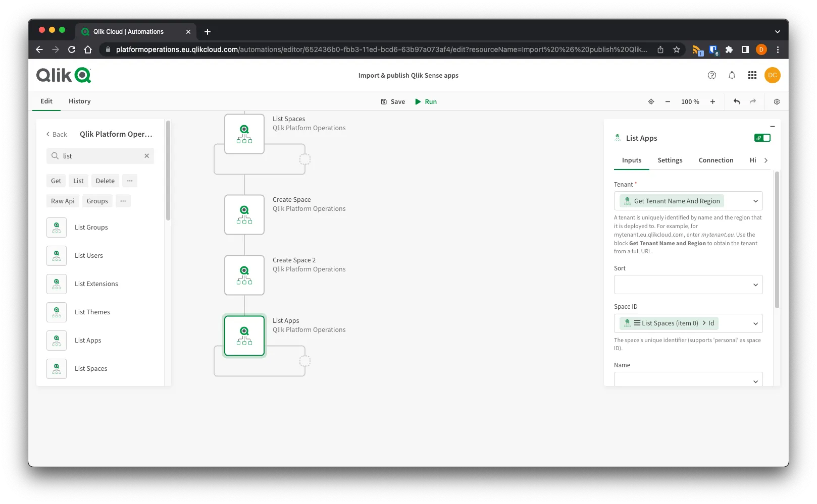The height and width of the screenshot is (504, 817).
Task: Expand the Space ID dropdown
Action: [755, 323]
